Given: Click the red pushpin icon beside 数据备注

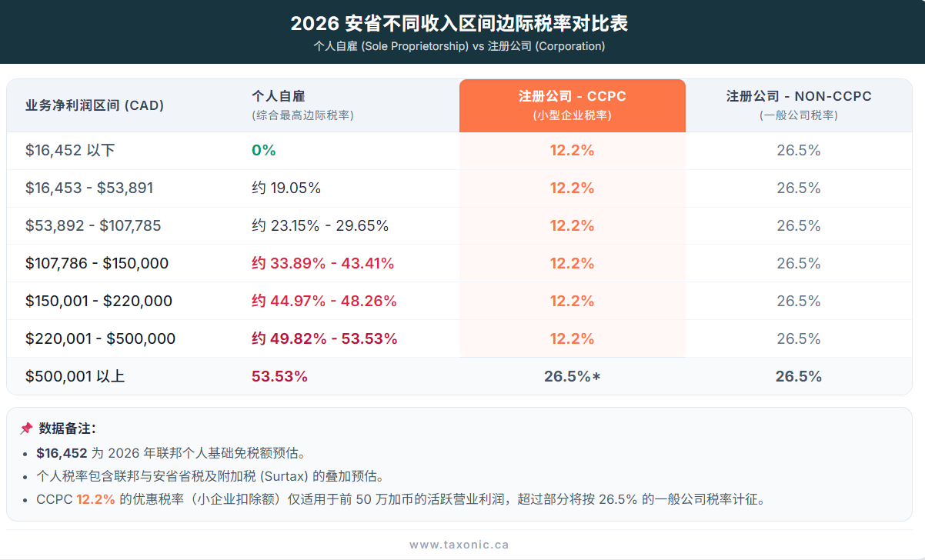Looking at the screenshot, I should [26, 428].
